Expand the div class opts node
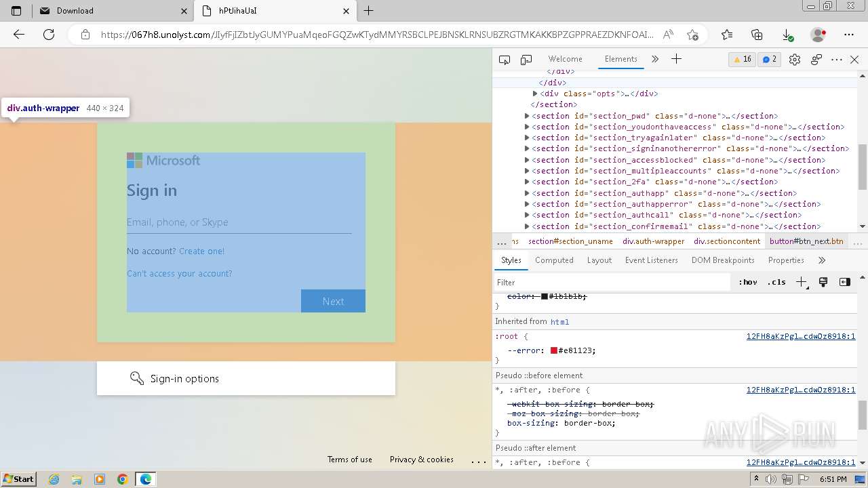The image size is (868, 488). point(535,94)
